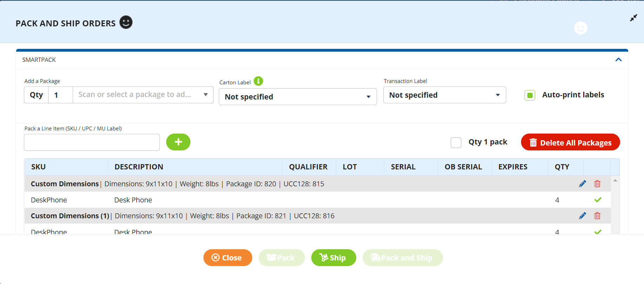The width and height of the screenshot is (644, 284).
Task: Expand the Scan or select a package dropdown
Action: (x=206, y=95)
